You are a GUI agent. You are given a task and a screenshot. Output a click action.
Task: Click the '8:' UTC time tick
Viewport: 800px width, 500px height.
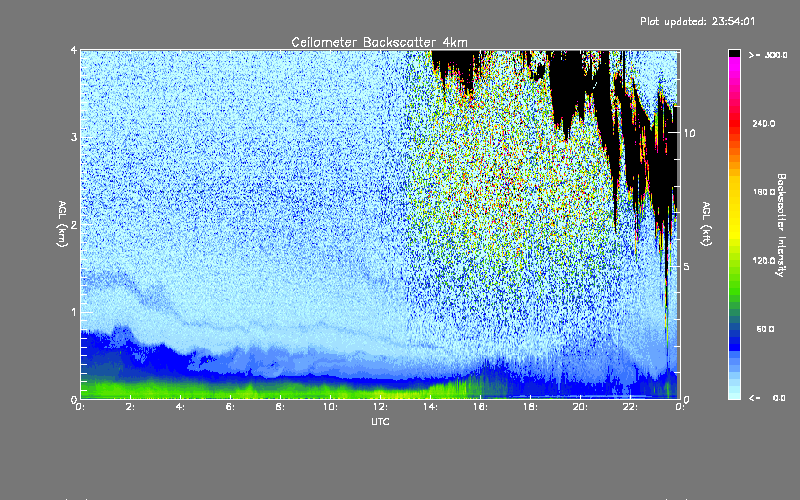coord(280,407)
